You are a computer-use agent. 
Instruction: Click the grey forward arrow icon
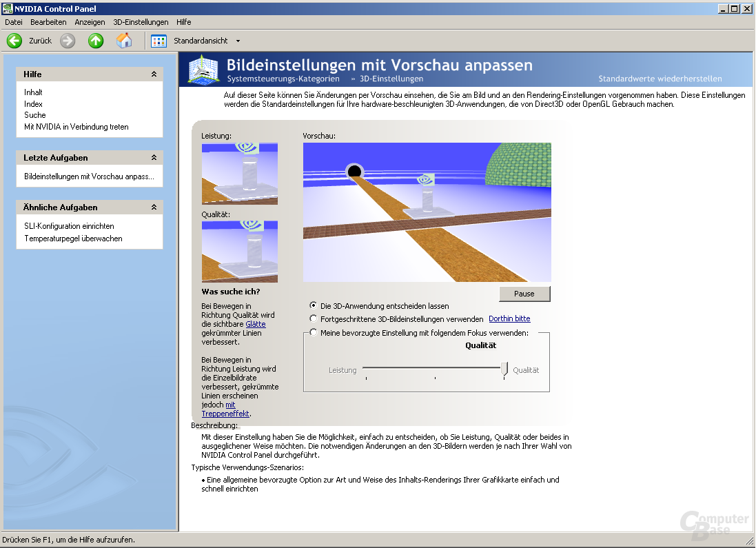point(68,41)
